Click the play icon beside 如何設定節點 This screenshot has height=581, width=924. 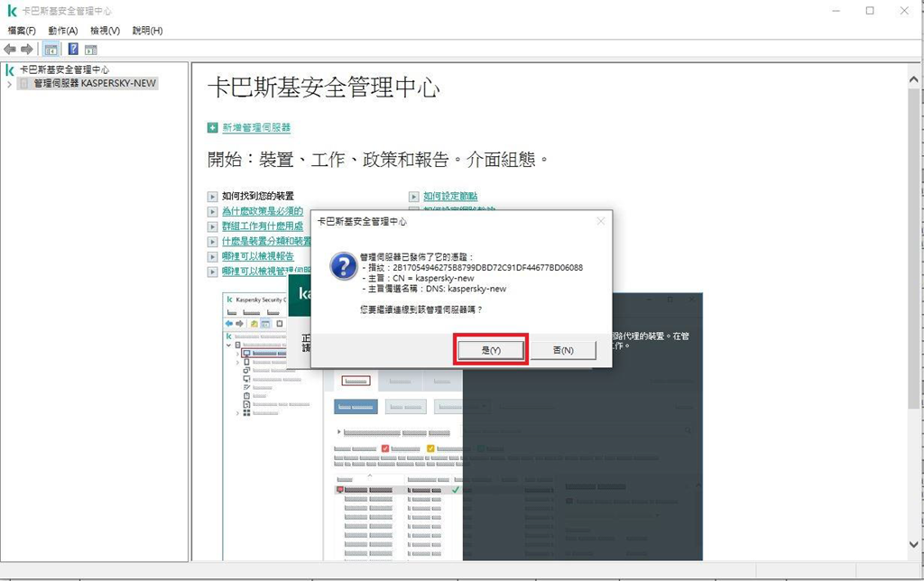(x=414, y=196)
